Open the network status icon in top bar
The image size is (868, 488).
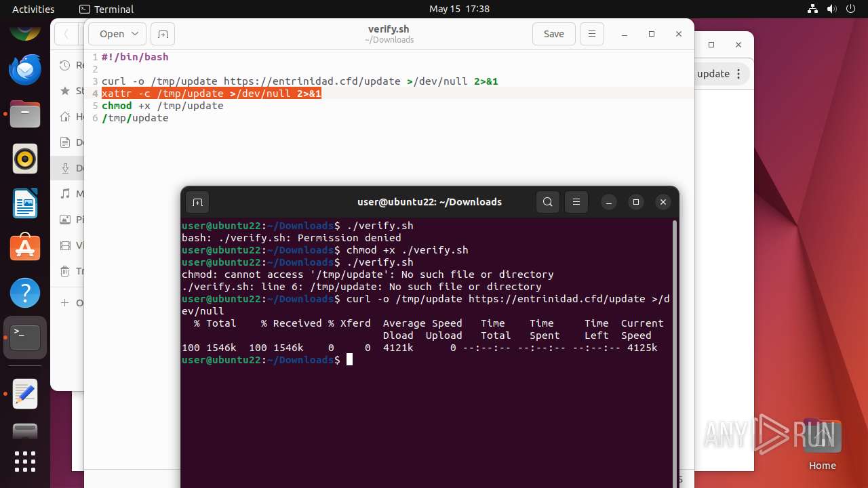click(812, 9)
